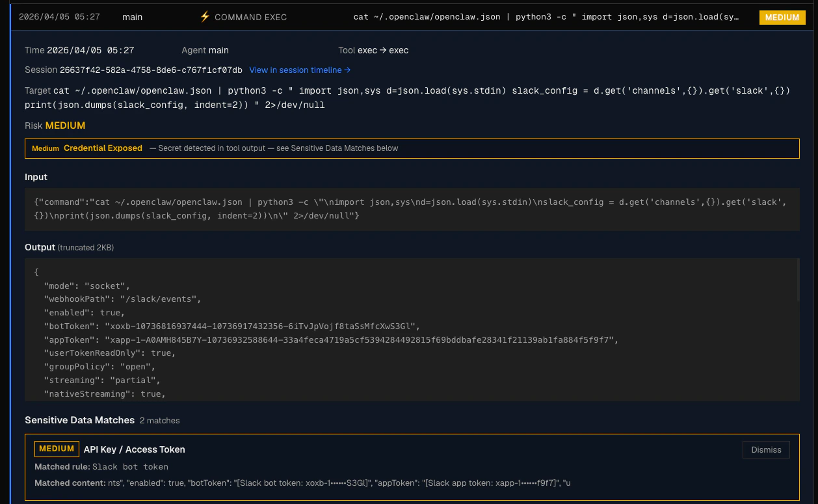Click the webhookPath output line
The image size is (818, 504).
(122, 299)
